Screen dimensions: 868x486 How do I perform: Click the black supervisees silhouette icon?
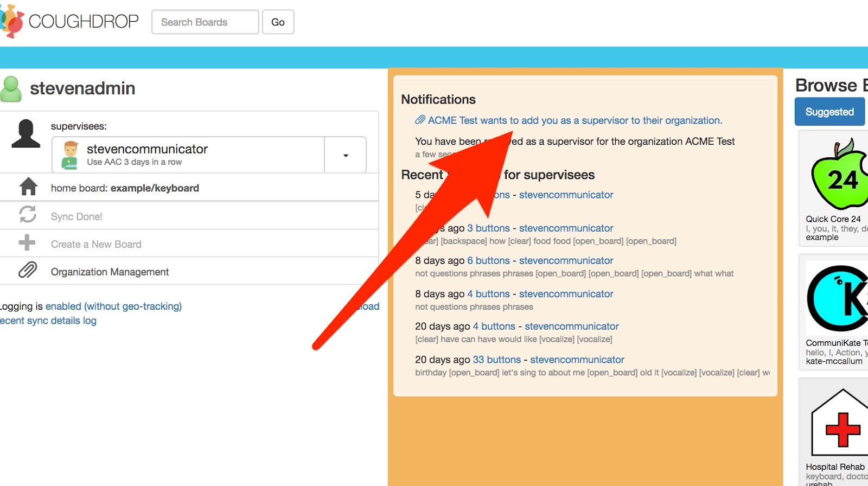(26, 133)
